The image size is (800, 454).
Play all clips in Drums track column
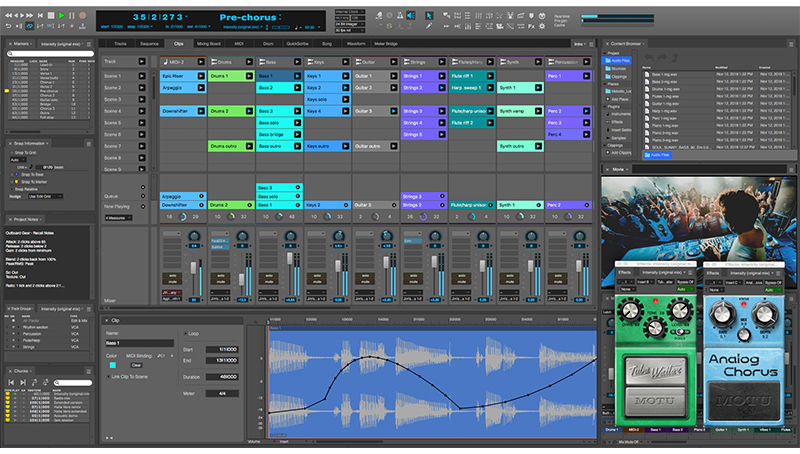point(249,62)
